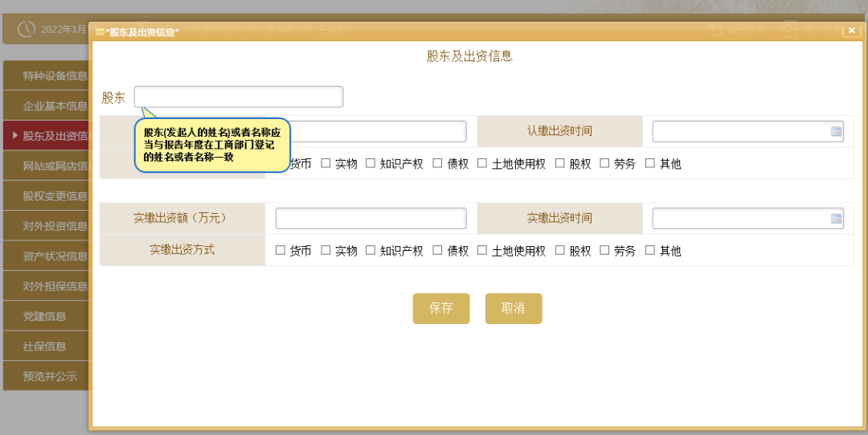
Task: Close the 股东及出资信息 dialog with X
Action: click(851, 31)
